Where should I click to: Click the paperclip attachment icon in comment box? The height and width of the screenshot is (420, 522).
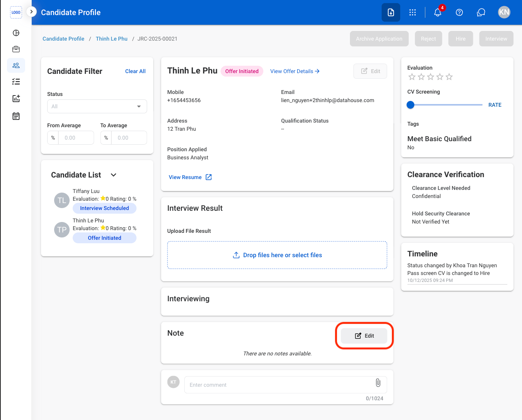[x=378, y=383]
